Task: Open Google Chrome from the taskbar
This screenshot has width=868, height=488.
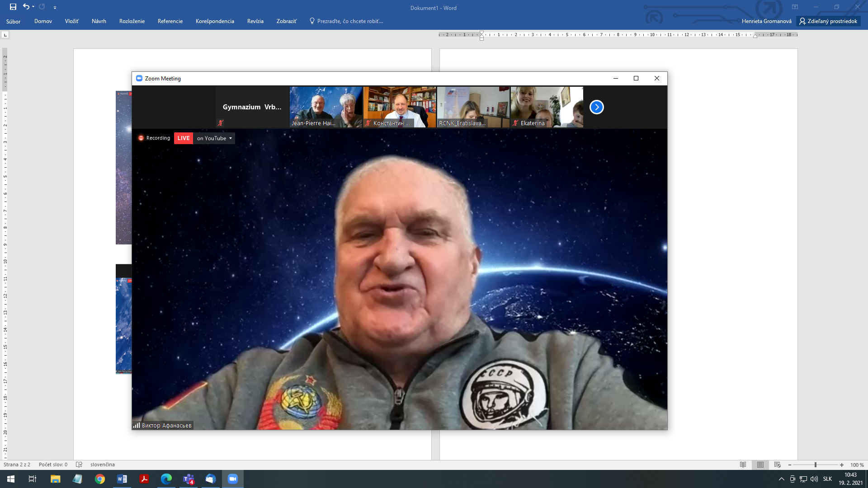Action: click(100, 479)
